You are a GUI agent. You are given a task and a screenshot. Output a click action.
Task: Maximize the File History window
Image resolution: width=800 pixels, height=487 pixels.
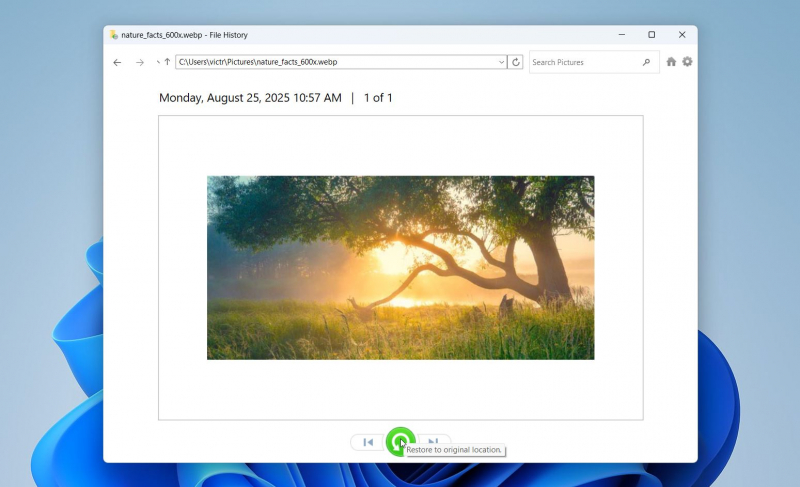[652, 35]
